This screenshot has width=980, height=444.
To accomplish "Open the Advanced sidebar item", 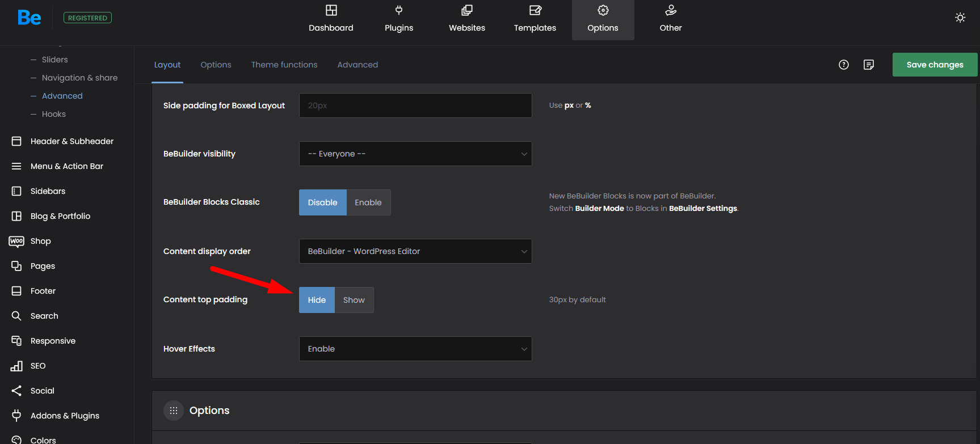I will pyautogui.click(x=62, y=96).
